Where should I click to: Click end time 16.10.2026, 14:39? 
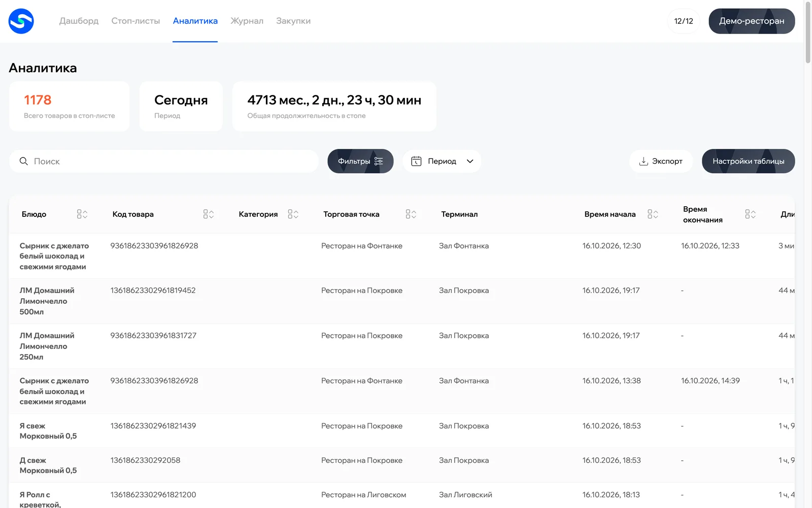point(710,380)
